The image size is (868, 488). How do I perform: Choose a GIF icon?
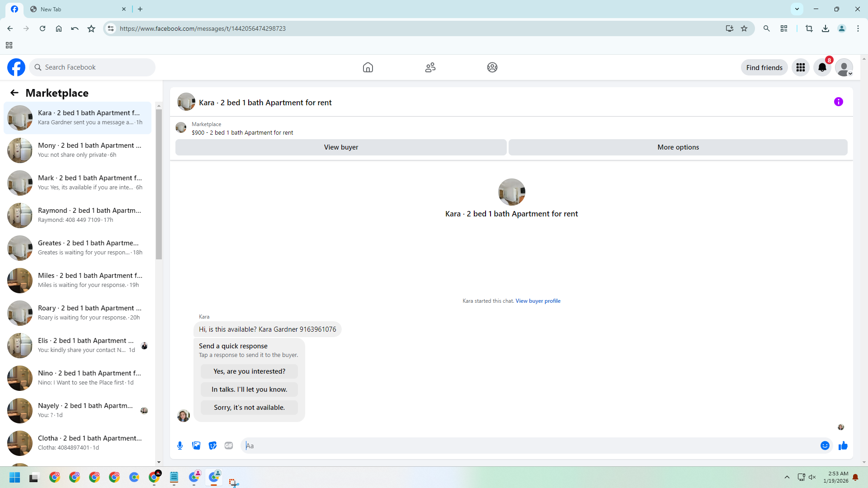click(229, 446)
